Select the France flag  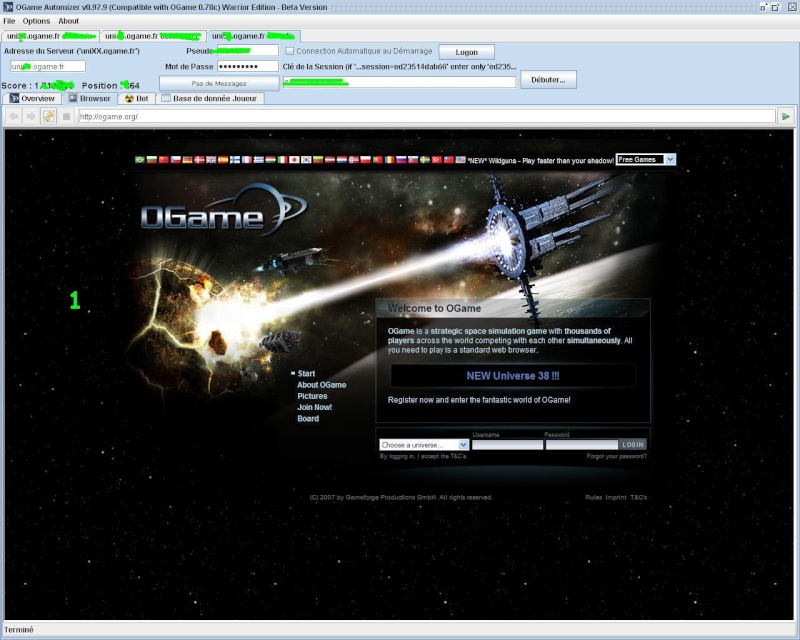pyautogui.click(x=247, y=160)
